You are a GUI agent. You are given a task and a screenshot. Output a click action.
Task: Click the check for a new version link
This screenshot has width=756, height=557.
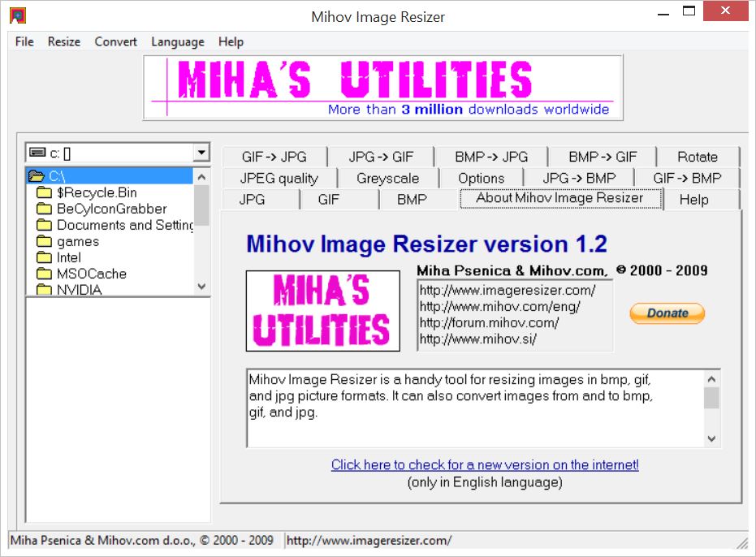tap(485, 465)
